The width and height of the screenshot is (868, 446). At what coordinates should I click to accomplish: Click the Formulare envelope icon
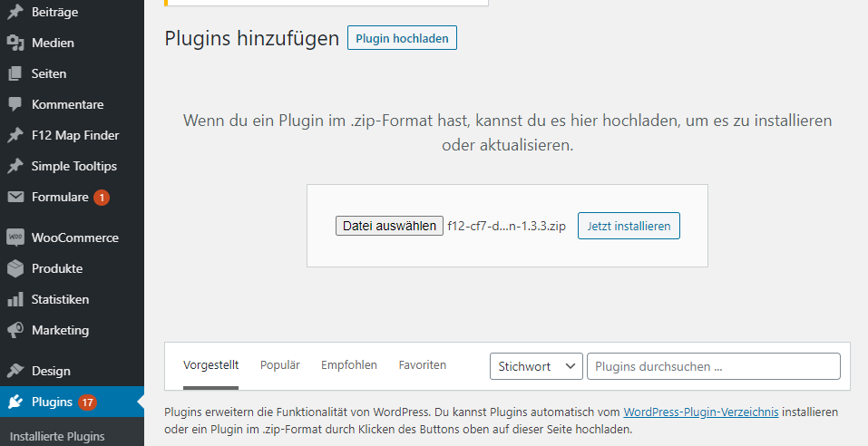[x=15, y=197]
